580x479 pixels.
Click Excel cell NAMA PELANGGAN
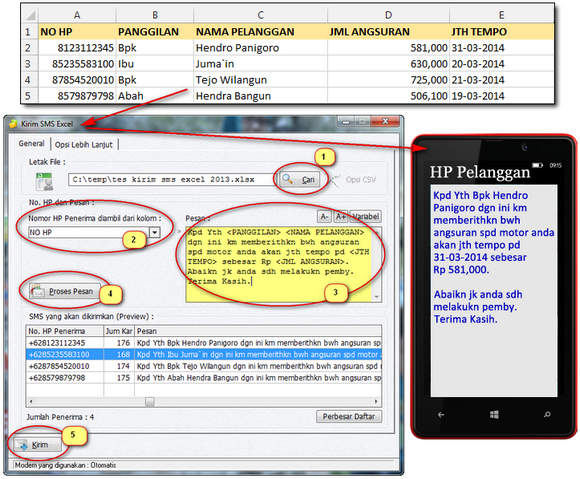pos(260,32)
